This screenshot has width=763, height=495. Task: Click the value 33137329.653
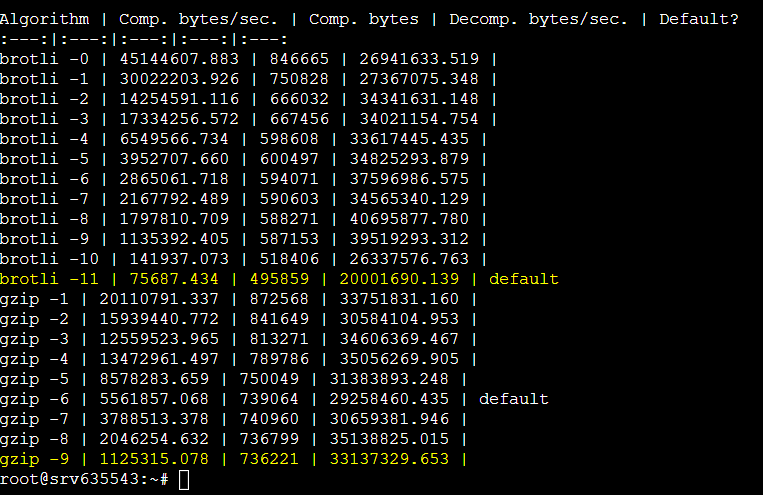389,458
